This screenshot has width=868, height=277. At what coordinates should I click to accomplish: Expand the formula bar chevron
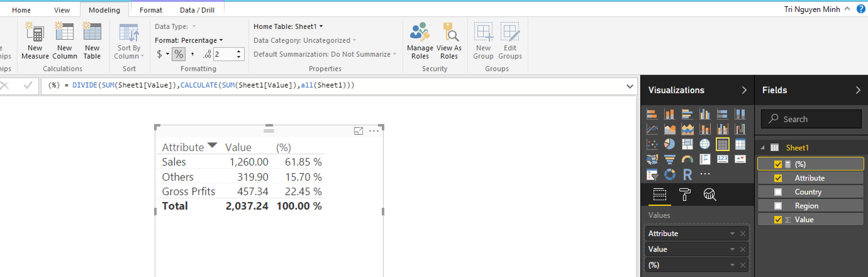(x=629, y=86)
